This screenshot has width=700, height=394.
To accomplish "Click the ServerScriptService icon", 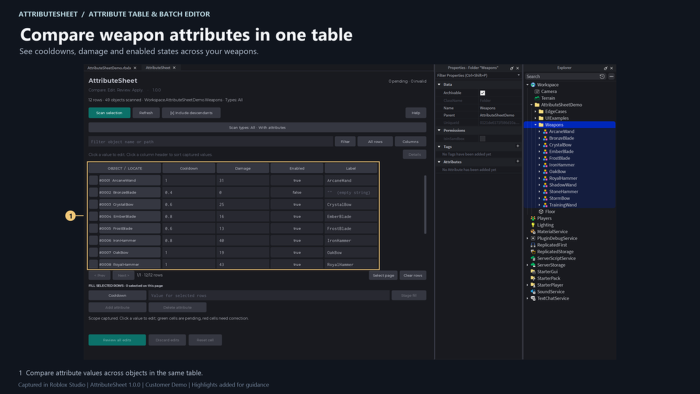I will click(533, 258).
